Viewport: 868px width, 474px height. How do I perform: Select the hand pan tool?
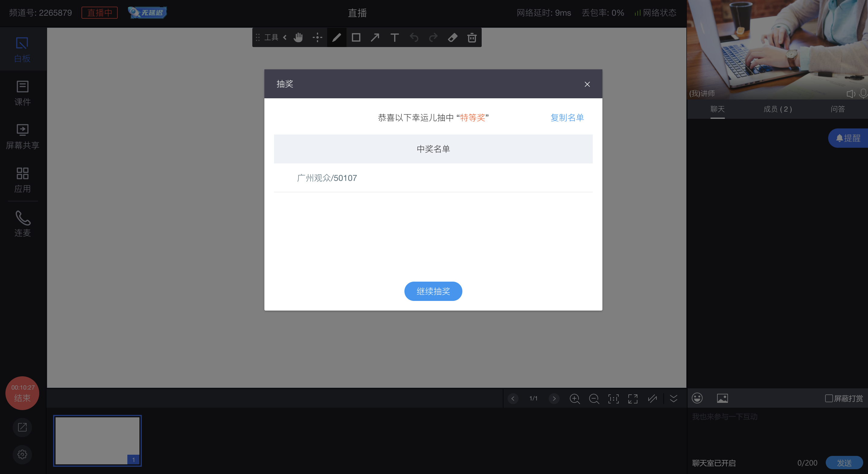(298, 37)
